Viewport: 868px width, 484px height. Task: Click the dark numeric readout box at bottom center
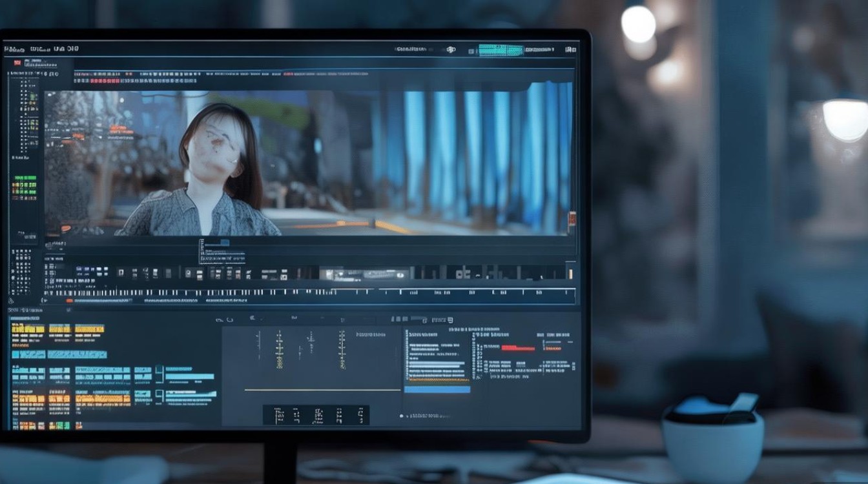point(316,415)
